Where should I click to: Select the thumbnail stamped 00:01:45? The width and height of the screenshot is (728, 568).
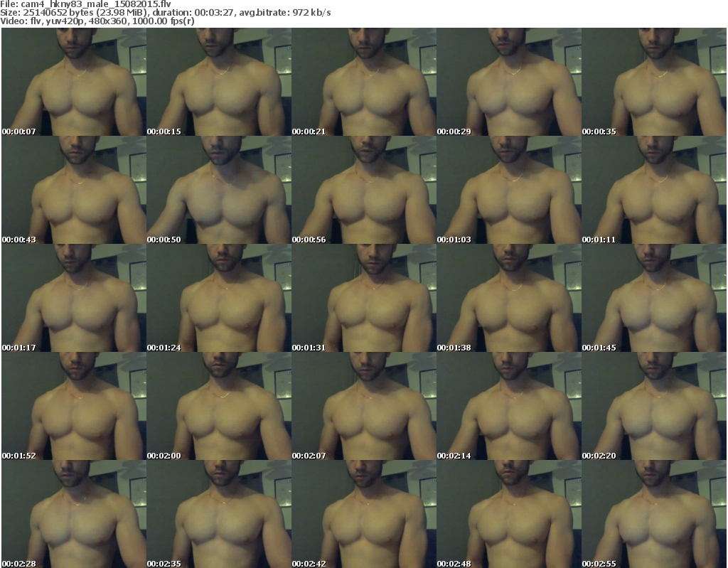(x=654, y=298)
